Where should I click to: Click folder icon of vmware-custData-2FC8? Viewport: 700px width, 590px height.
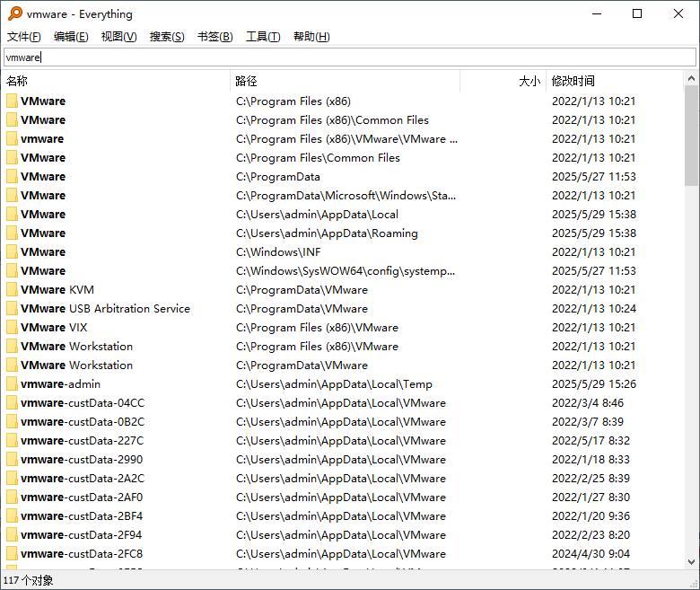pyautogui.click(x=12, y=554)
